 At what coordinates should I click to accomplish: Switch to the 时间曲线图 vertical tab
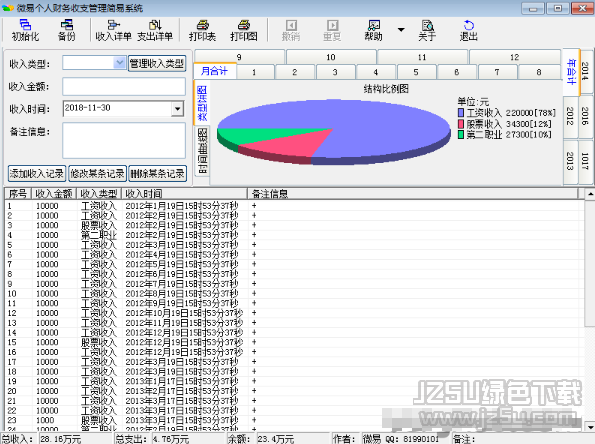pyautogui.click(x=202, y=151)
